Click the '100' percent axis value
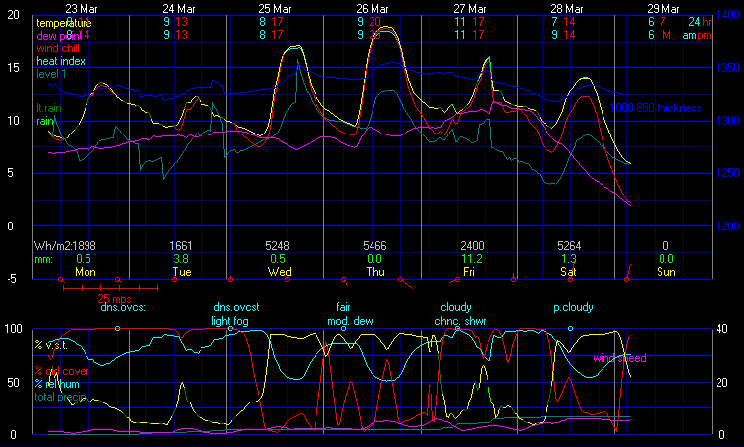Screen dimensions: 744x447 click(x=13, y=329)
